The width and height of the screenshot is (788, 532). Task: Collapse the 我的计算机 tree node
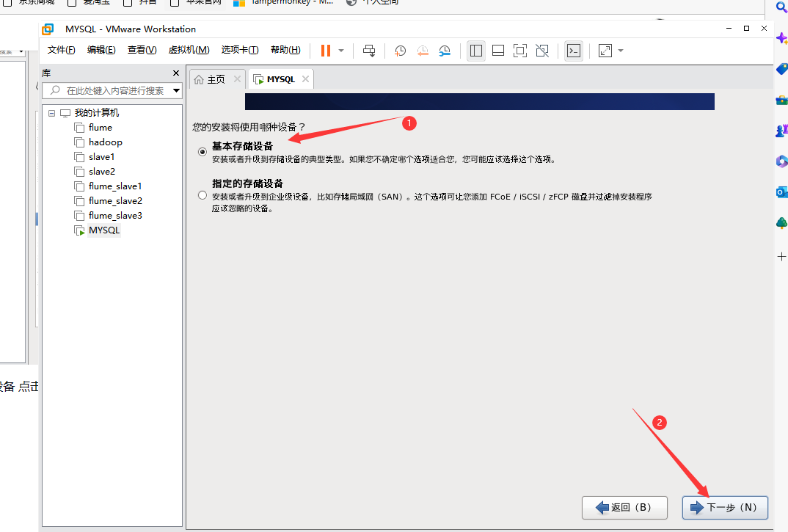pyautogui.click(x=52, y=113)
